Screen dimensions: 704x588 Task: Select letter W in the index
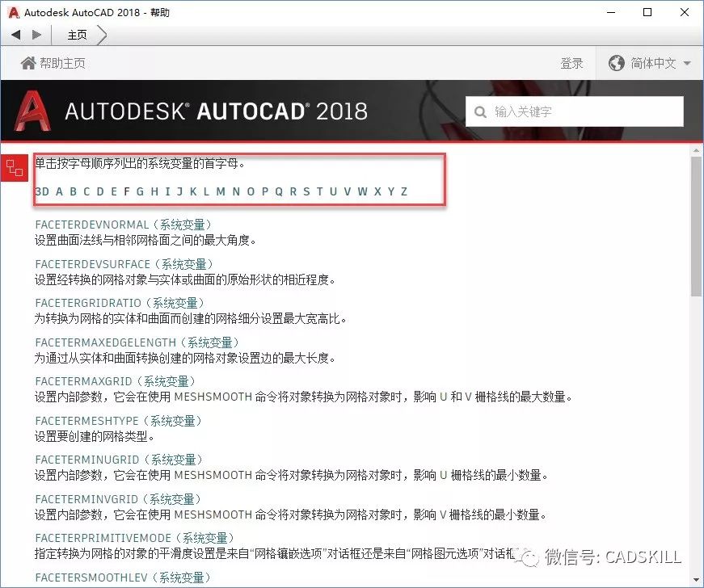pos(362,191)
